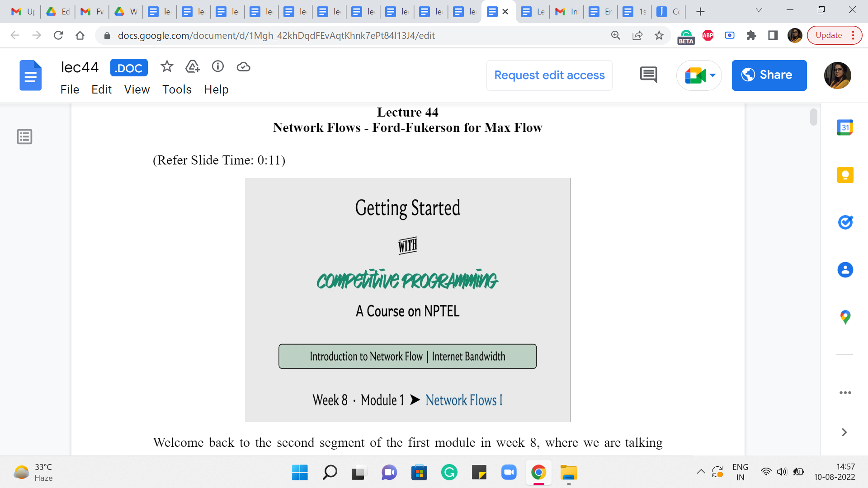The height and width of the screenshot is (488, 868).
Task: Open the document info icon
Action: [218, 67]
